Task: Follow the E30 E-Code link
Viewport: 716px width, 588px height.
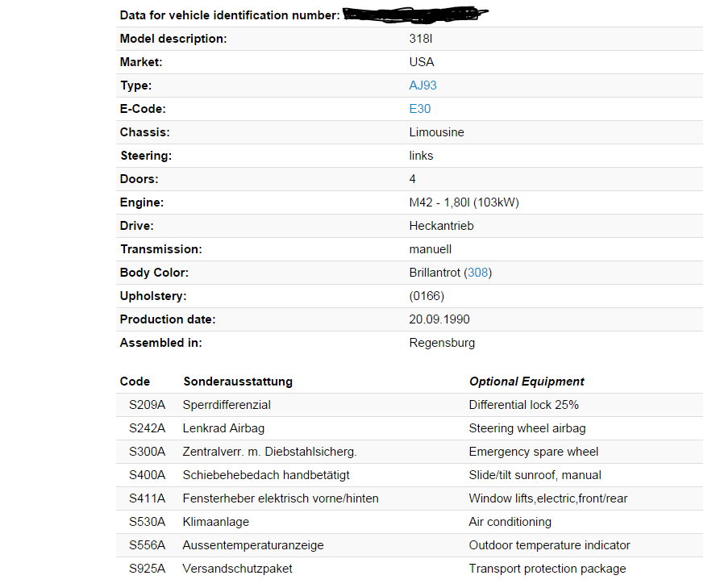Action: coord(419,109)
